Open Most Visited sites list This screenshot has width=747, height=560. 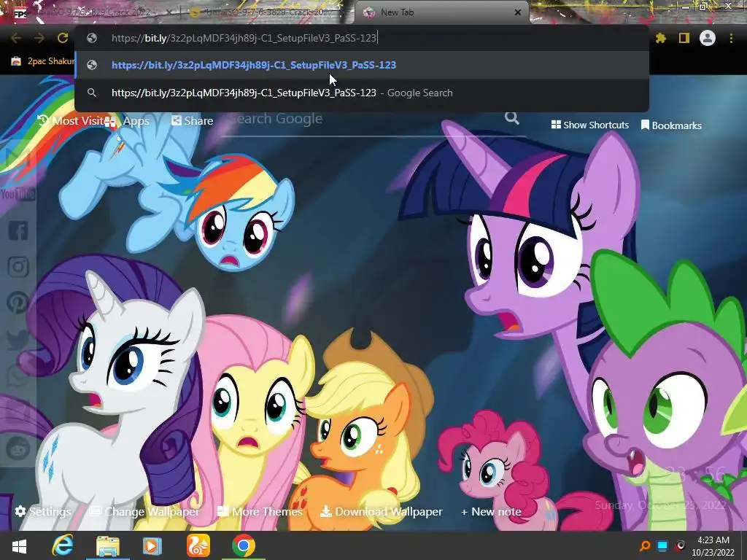[x=71, y=121]
